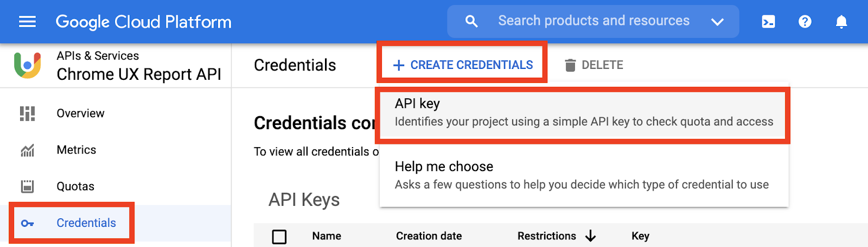Activate Cloud Shell terminal icon
The height and width of the screenshot is (247, 868).
coord(768,22)
